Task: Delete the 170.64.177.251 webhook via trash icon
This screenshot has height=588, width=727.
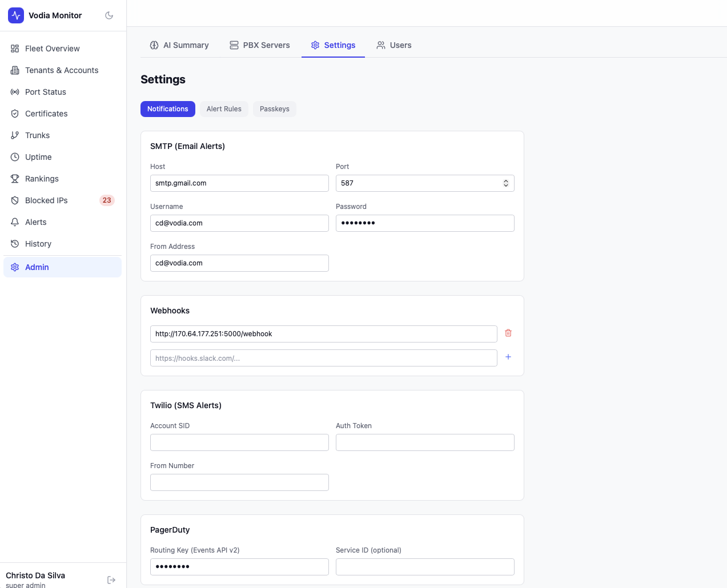Action: pyautogui.click(x=508, y=333)
